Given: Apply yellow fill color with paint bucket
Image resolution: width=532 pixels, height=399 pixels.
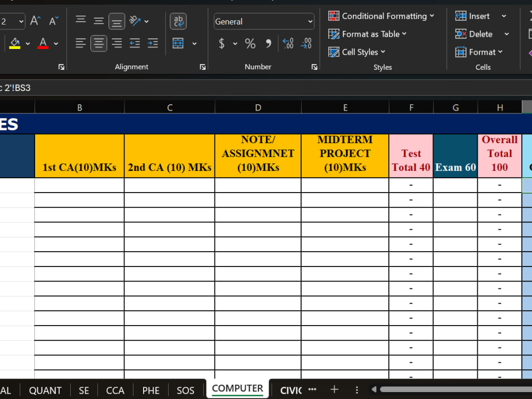Looking at the screenshot, I should pyautogui.click(x=14, y=44).
